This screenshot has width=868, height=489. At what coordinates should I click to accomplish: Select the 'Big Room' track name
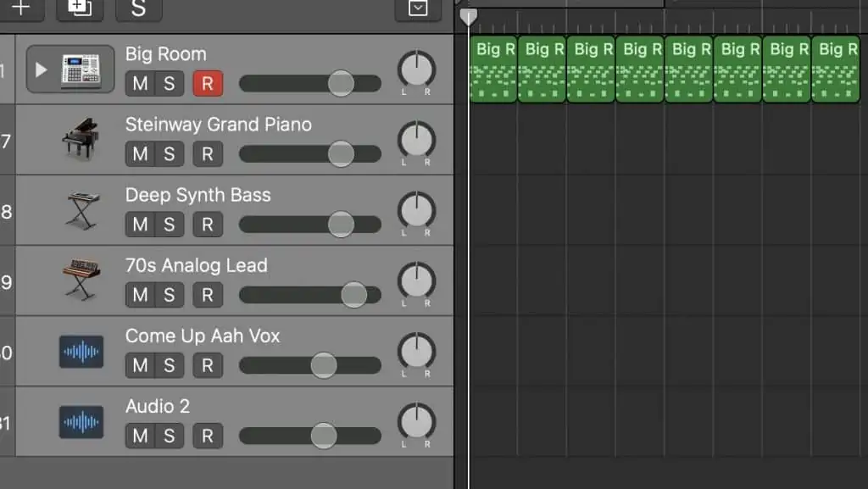165,54
